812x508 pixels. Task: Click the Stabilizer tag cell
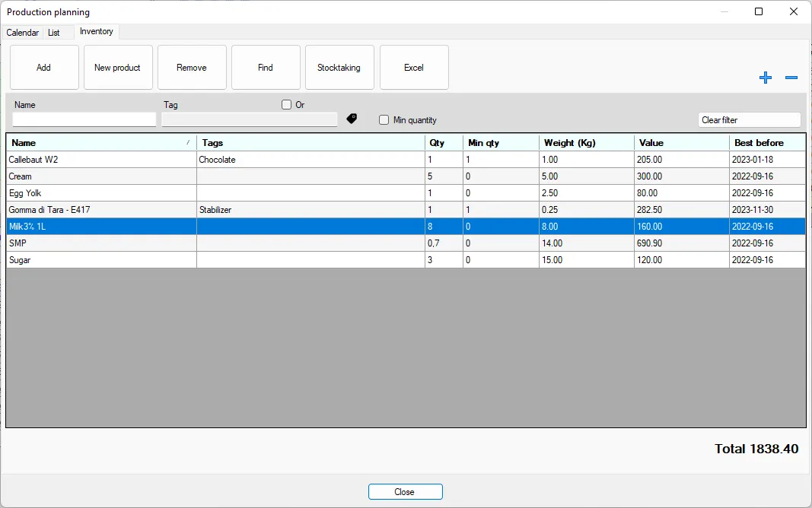pyautogui.click(x=310, y=209)
